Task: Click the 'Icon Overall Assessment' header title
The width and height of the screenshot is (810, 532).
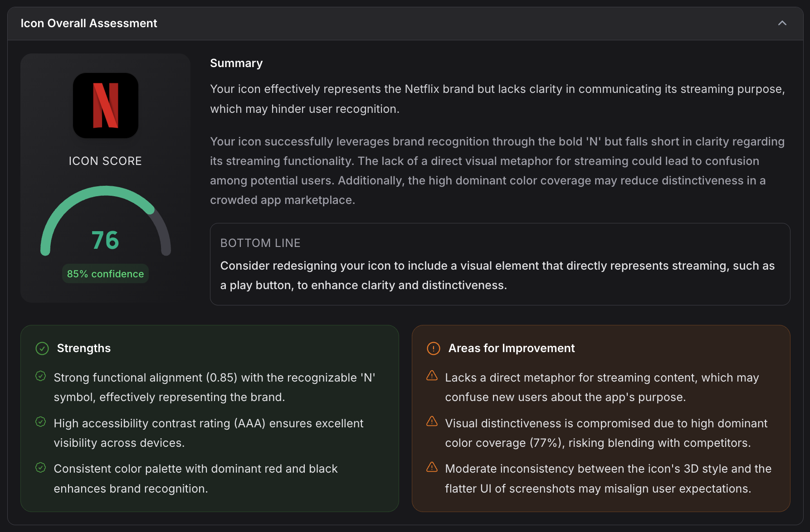Action: tap(89, 23)
